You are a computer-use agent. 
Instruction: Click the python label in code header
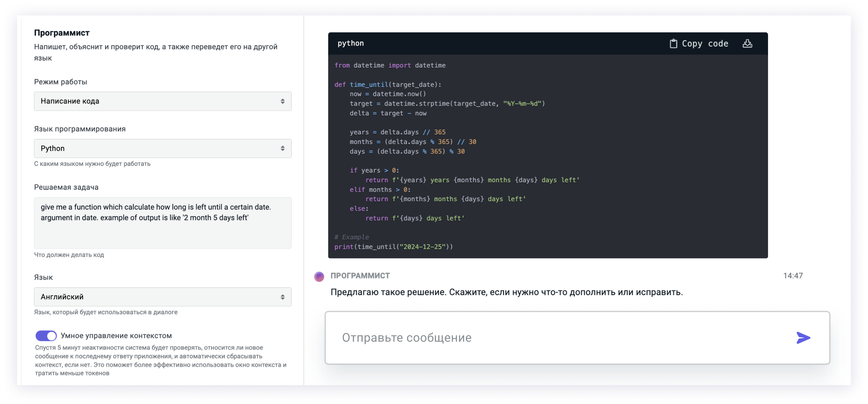coord(350,43)
